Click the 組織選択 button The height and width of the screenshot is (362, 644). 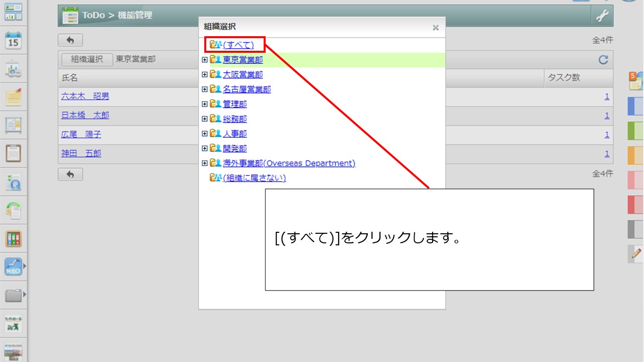click(87, 59)
